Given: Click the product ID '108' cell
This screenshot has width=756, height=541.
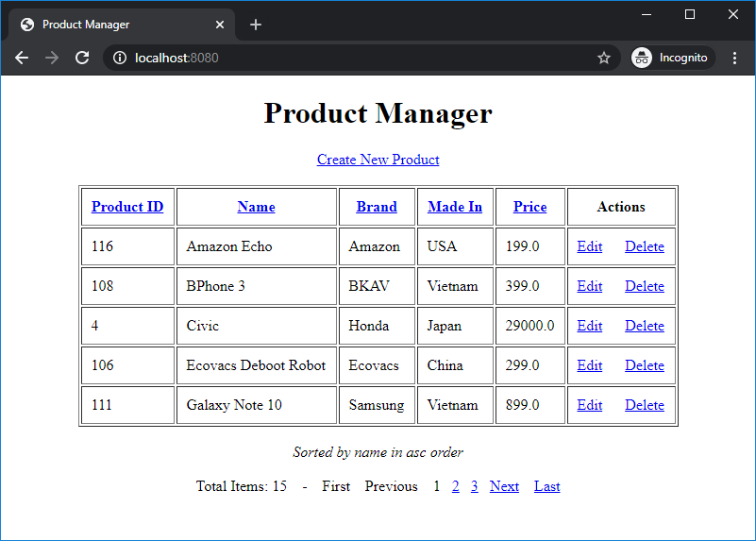Looking at the screenshot, I should 127,286.
